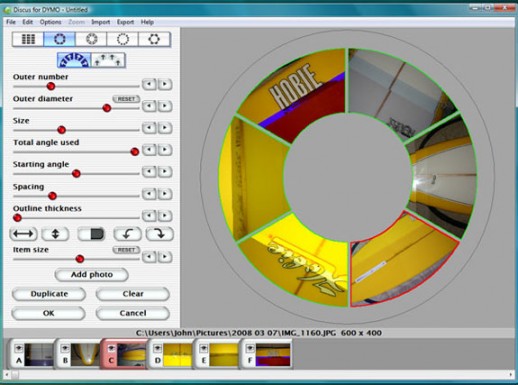
Task: Hide photo F using its eye icon
Action: pos(250,348)
